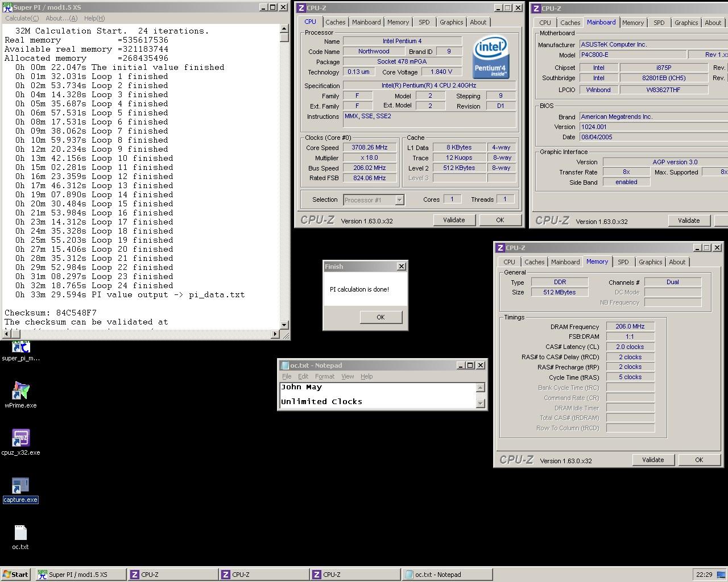
Task: Click the CAS# Latency 2.0 clocks value
Action: point(630,347)
